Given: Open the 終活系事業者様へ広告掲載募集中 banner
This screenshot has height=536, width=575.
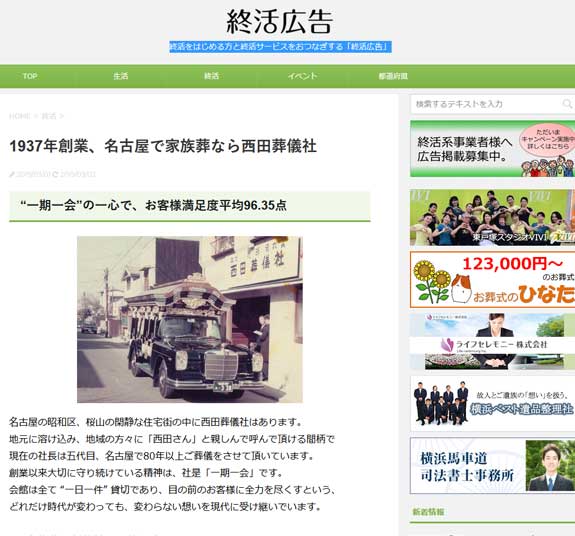Looking at the screenshot, I should pos(492,148).
